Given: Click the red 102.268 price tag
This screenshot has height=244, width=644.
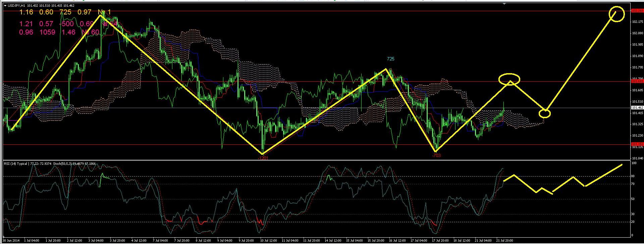Looking at the screenshot, I should [x=637, y=11].
